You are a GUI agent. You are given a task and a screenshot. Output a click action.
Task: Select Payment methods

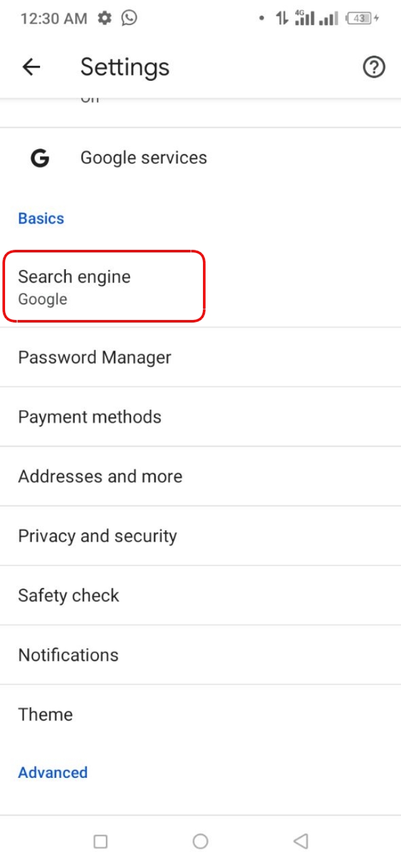(90, 416)
